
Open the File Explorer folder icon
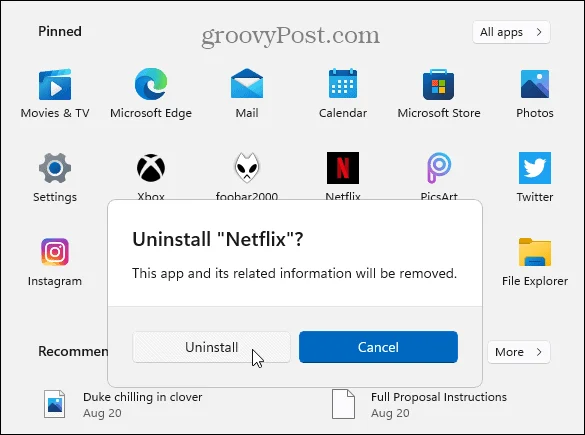pyautogui.click(x=535, y=252)
